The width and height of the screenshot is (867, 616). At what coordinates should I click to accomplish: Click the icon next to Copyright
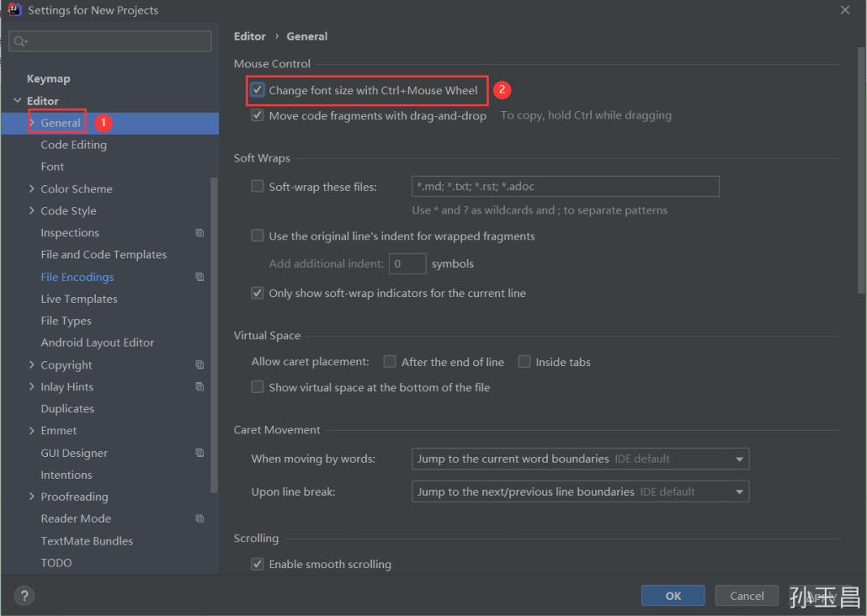point(200,364)
